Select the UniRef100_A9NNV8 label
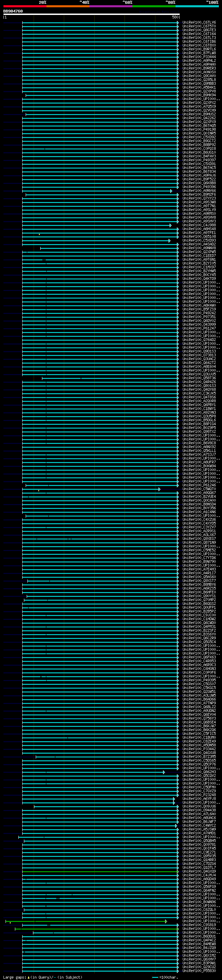This screenshot has width=222, height=980. point(199,249)
